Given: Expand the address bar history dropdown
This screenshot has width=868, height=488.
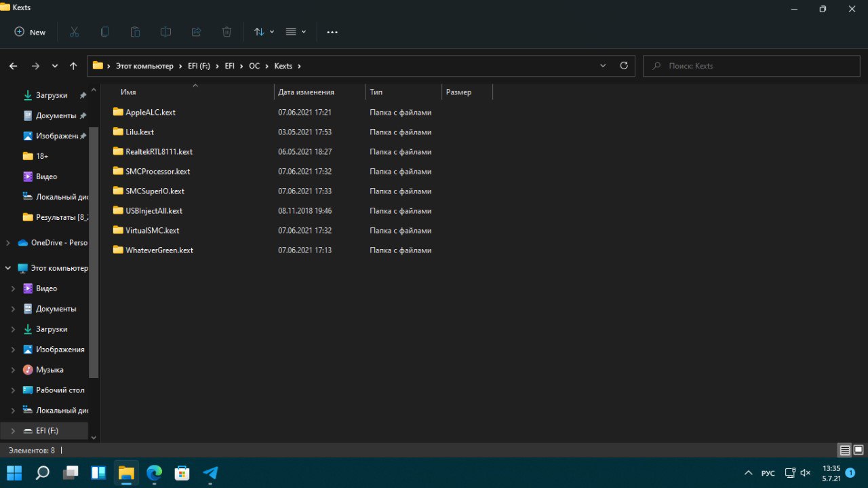Looking at the screenshot, I should 603,66.
